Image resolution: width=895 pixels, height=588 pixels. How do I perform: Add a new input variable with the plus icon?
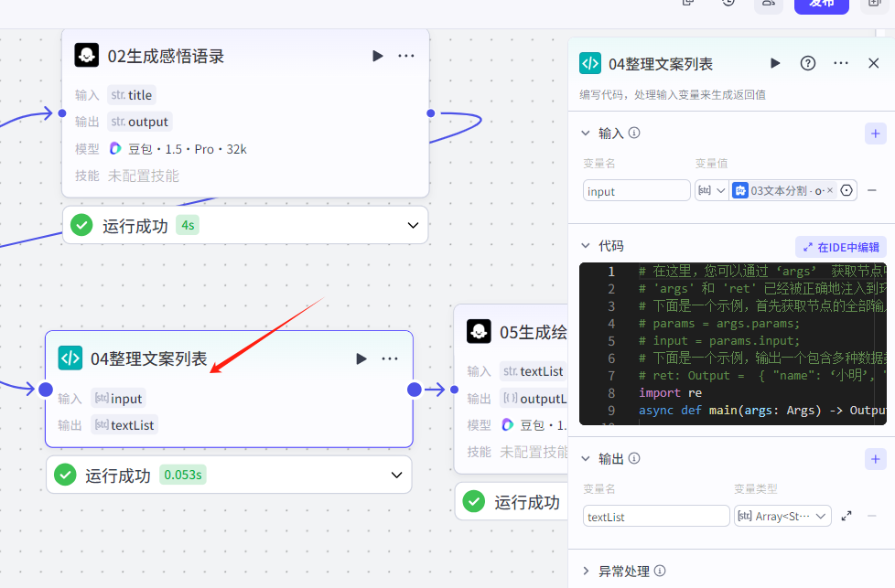pos(875,133)
